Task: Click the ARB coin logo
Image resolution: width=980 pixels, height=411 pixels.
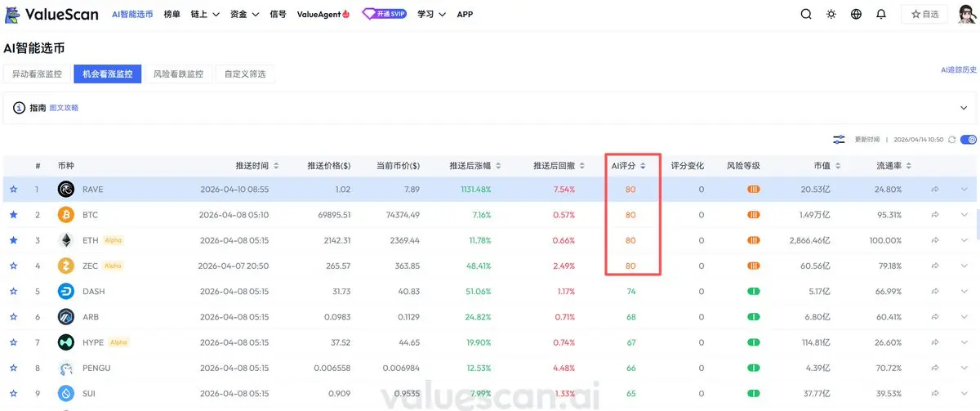Action: coord(66,316)
